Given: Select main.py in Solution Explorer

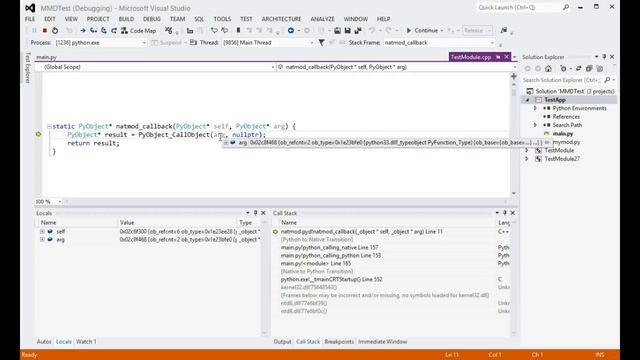Looking at the screenshot, I should point(563,133).
